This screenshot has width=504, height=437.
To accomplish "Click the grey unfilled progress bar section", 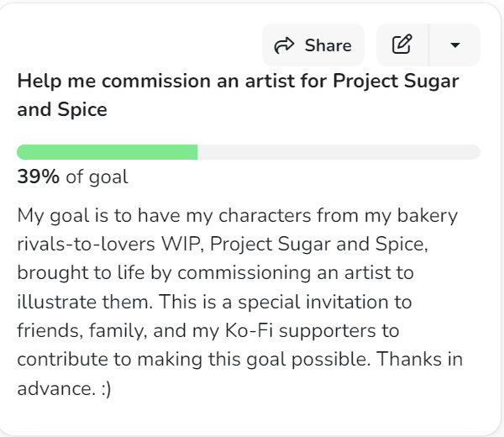I will [x=339, y=152].
